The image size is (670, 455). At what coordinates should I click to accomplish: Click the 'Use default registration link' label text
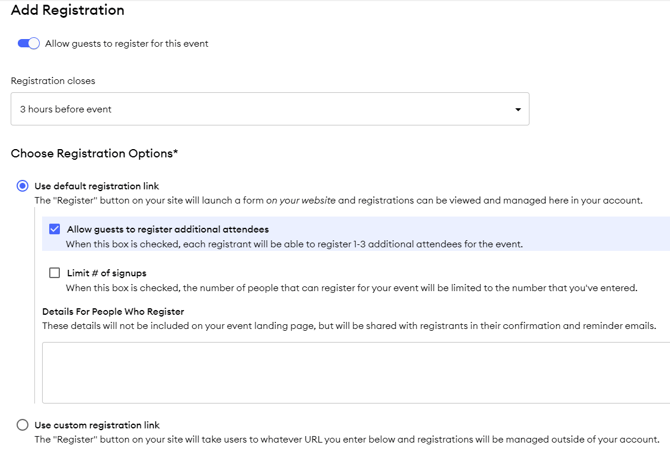click(96, 186)
